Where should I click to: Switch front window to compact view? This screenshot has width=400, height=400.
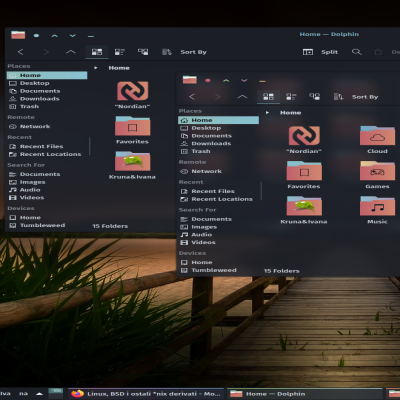tap(291, 97)
